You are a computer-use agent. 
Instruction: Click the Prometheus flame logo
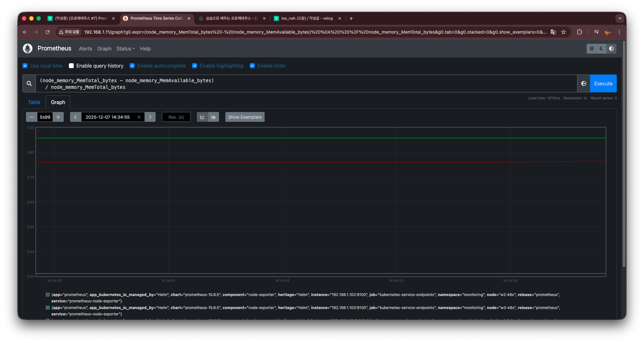[x=28, y=49]
